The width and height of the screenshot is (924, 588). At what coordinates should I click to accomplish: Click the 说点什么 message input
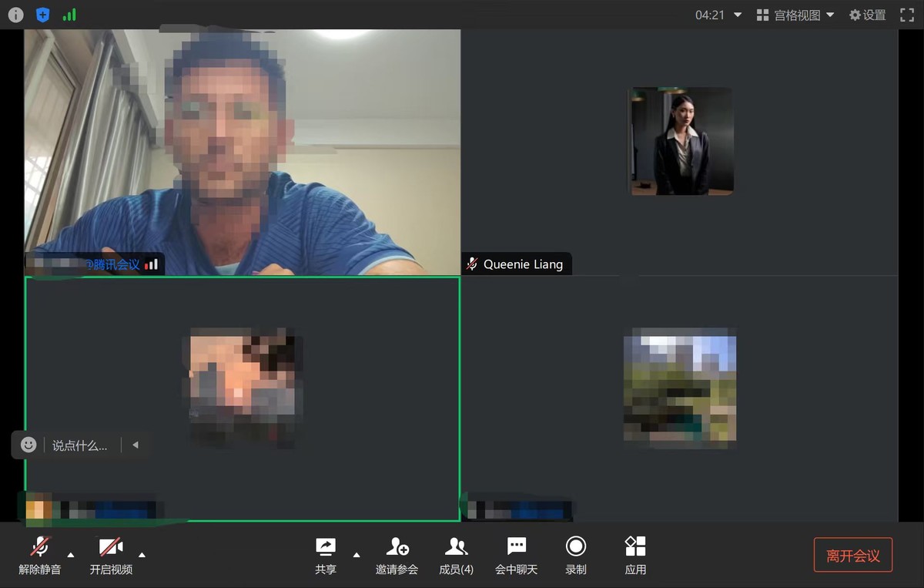click(x=80, y=445)
